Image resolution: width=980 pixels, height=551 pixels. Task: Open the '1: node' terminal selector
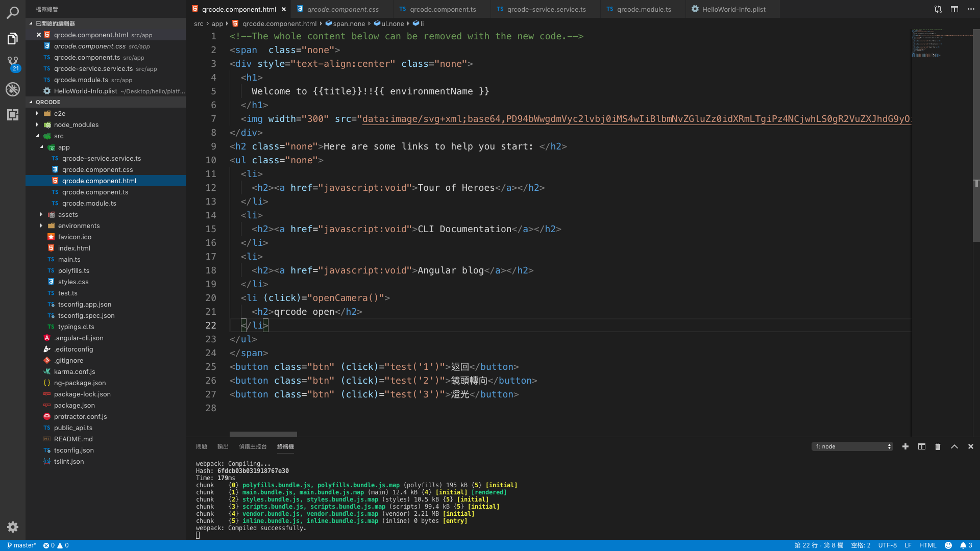[x=851, y=446]
